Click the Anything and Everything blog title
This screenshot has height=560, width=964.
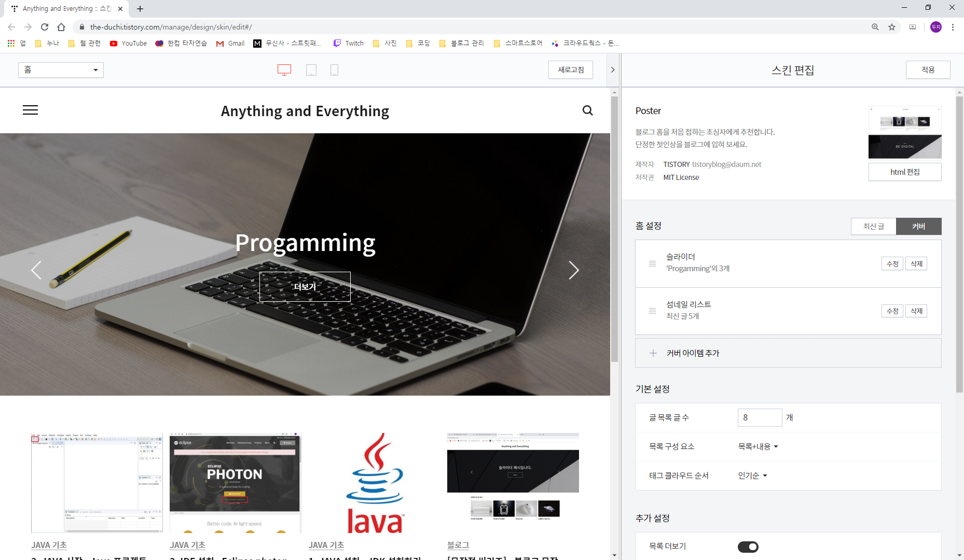pyautogui.click(x=305, y=111)
